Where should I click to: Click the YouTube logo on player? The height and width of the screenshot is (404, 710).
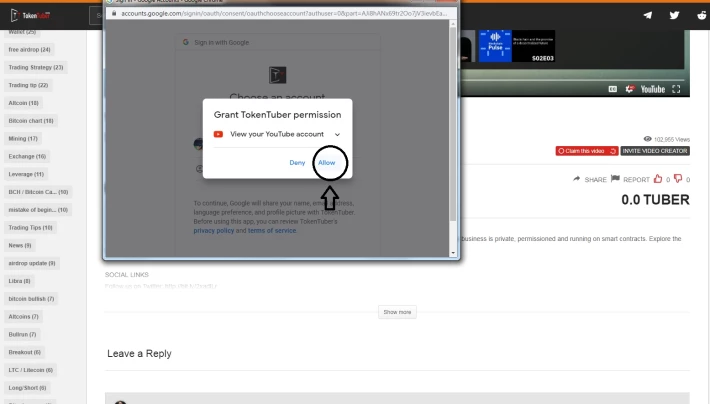[652, 89]
